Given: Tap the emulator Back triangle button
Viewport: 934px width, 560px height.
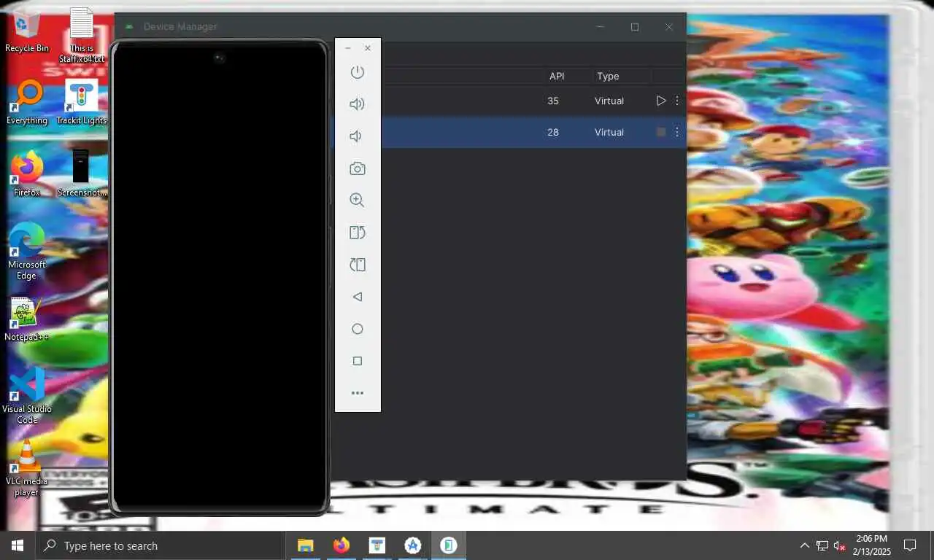Looking at the screenshot, I should click(357, 297).
